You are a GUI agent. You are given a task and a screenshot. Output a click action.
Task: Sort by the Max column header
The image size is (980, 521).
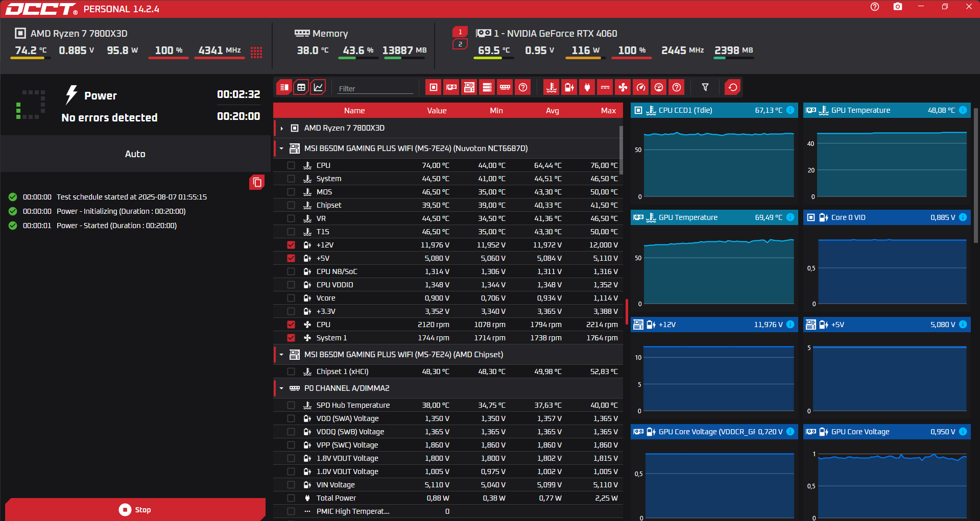coord(608,111)
